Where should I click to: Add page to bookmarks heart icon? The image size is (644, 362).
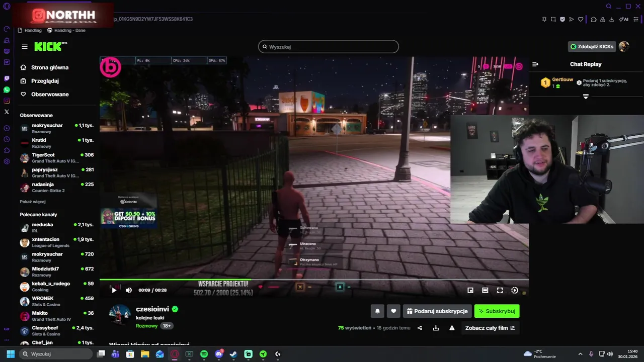(x=580, y=19)
